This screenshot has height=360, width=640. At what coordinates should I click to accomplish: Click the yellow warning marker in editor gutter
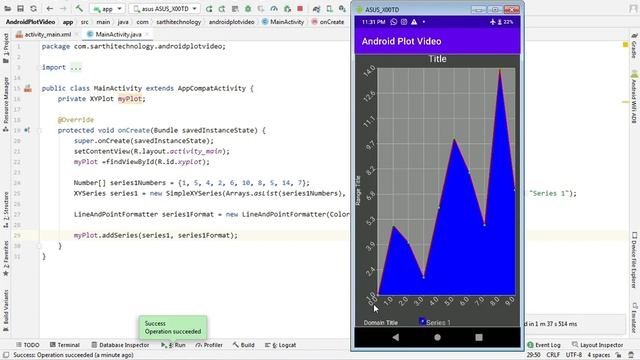[x=625, y=44]
